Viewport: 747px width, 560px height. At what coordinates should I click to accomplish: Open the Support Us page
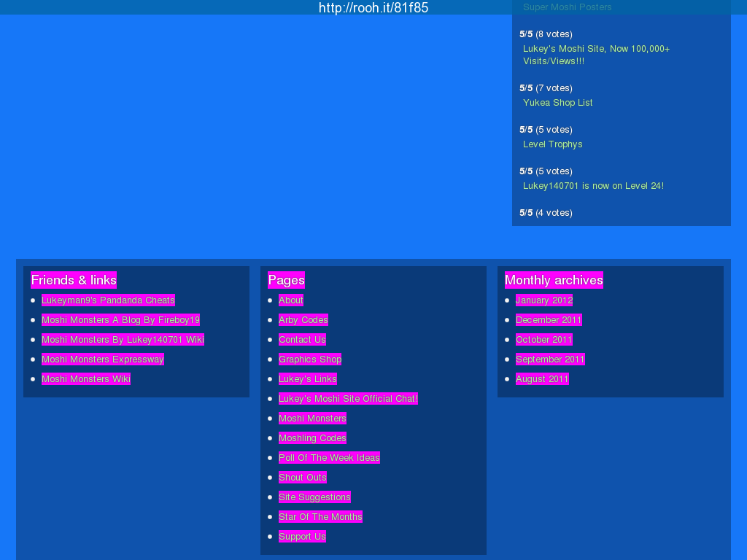click(x=302, y=537)
